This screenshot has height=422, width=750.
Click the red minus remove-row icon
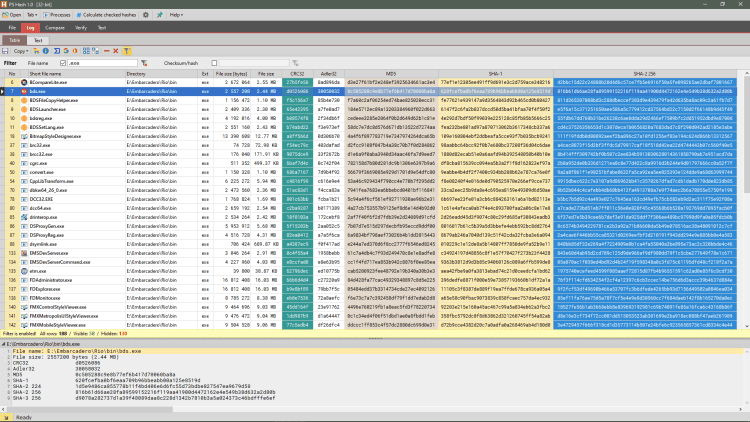click(107, 51)
